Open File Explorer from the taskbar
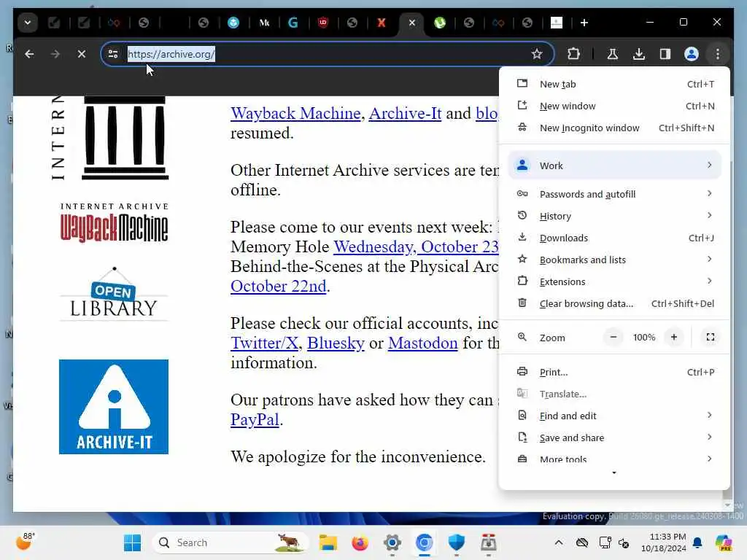The width and height of the screenshot is (747, 560). [328, 542]
